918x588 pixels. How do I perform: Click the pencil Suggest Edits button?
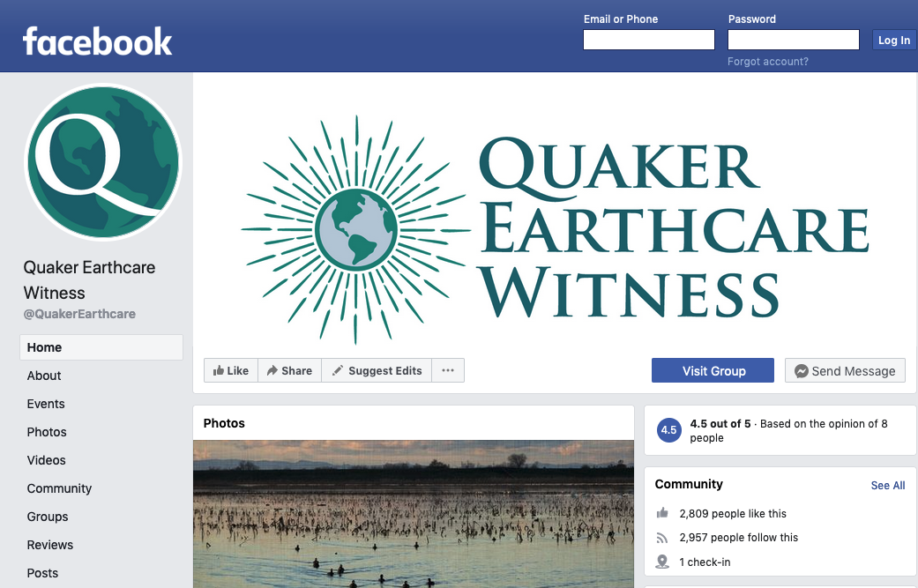click(x=377, y=370)
